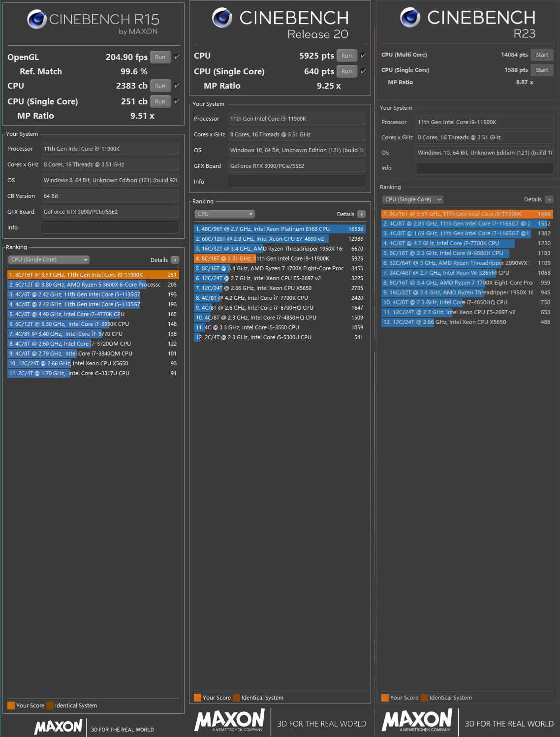Screen dimensions: 560x737
Task: Run the R15 CPU benchmark
Action: pos(160,86)
